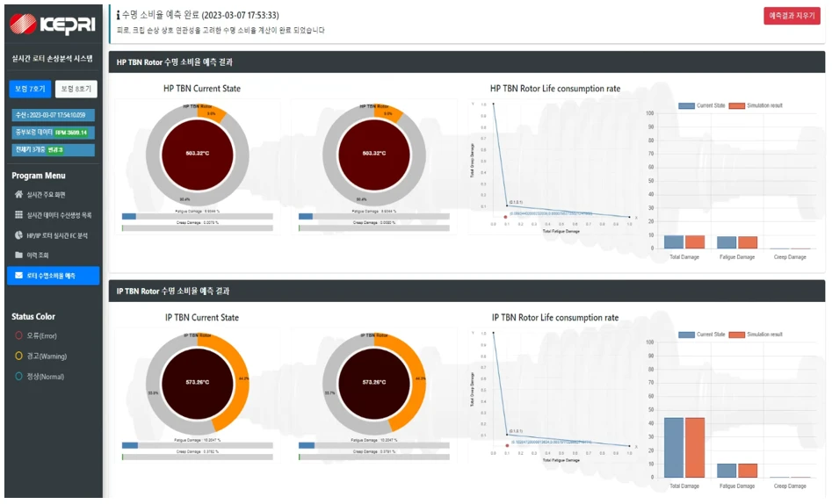Click the second HP TBN Rotor donut gauge
This screenshot has width=832, height=504.
pyautogui.click(x=374, y=154)
